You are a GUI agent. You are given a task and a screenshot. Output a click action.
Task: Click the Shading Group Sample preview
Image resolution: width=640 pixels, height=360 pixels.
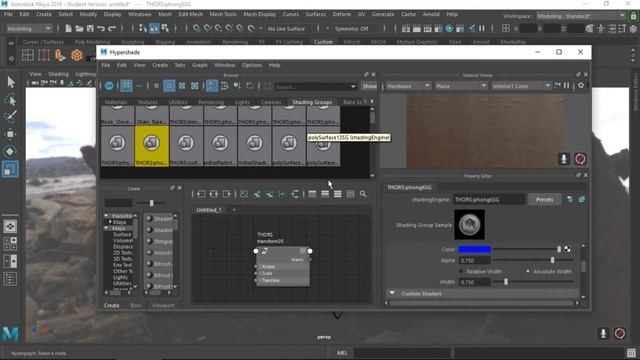coord(469,224)
